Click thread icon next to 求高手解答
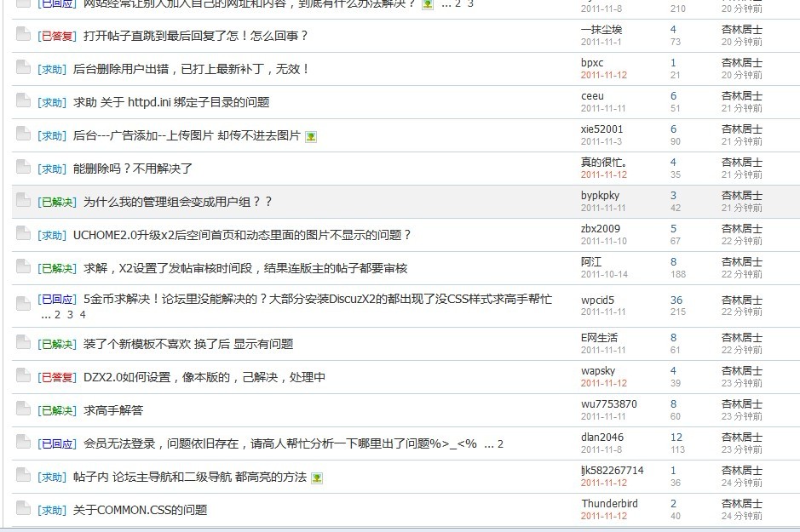The height and width of the screenshot is (532, 800). pos(24,409)
